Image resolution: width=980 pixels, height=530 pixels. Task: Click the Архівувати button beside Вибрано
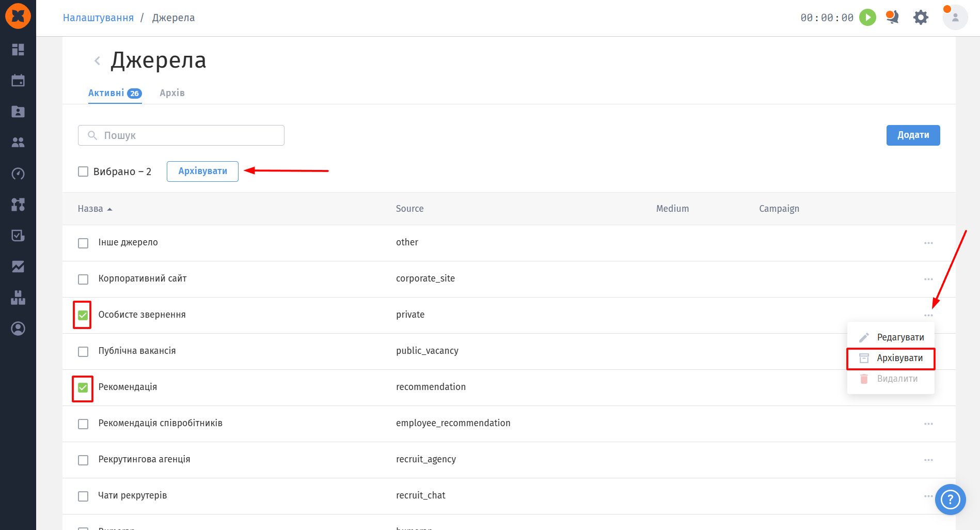click(202, 172)
